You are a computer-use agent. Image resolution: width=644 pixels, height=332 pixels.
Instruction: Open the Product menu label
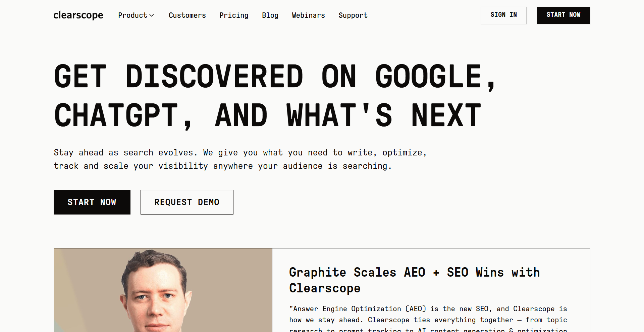(x=132, y=15)
